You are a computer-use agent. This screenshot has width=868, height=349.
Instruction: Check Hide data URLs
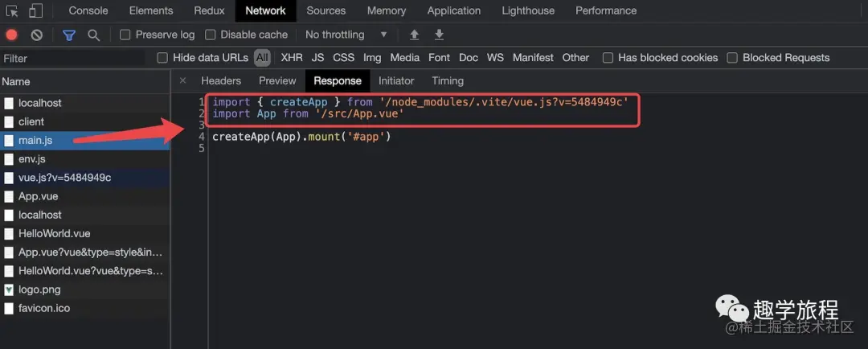[162, 58]
